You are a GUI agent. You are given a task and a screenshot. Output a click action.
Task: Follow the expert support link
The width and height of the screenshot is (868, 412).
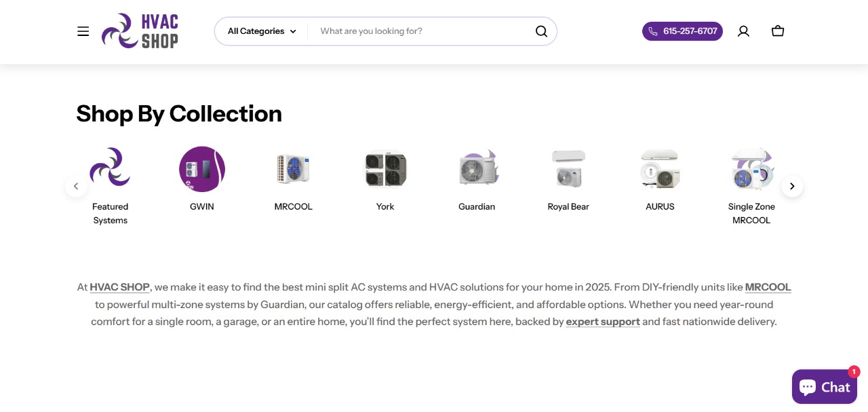[603, 322]
